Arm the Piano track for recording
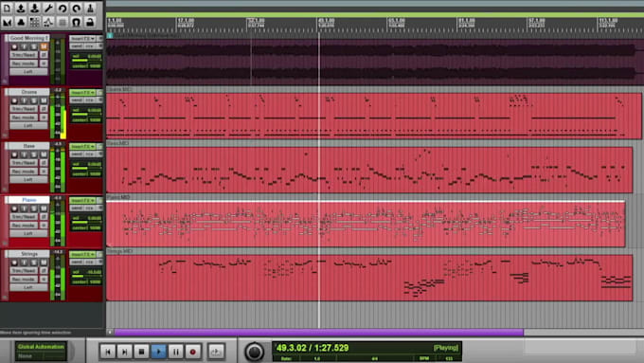 pyautogui.click(x=14, y=209)
